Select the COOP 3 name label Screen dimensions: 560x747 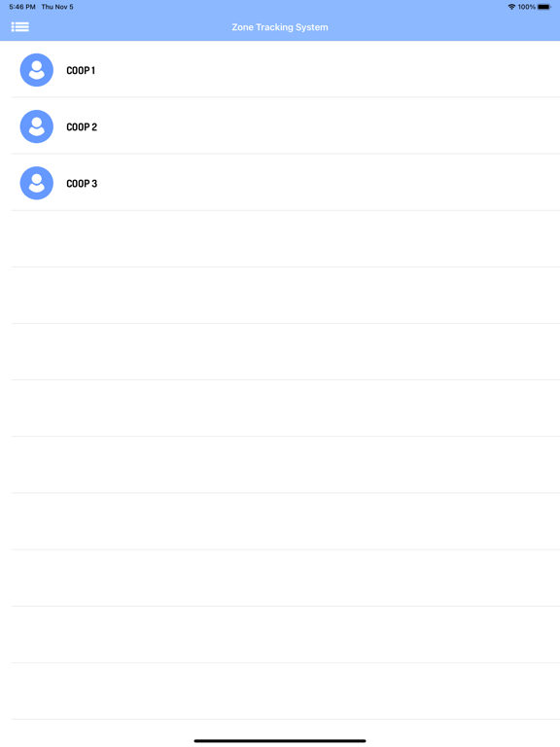click(82, 184)
